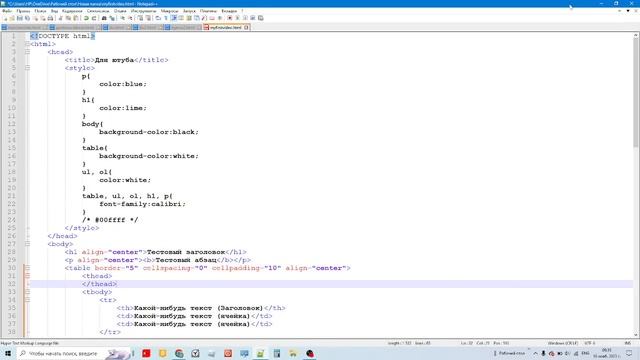640x360 pixels.
Task: Toggle Word Wrap in toolbar
Action: 158,18
